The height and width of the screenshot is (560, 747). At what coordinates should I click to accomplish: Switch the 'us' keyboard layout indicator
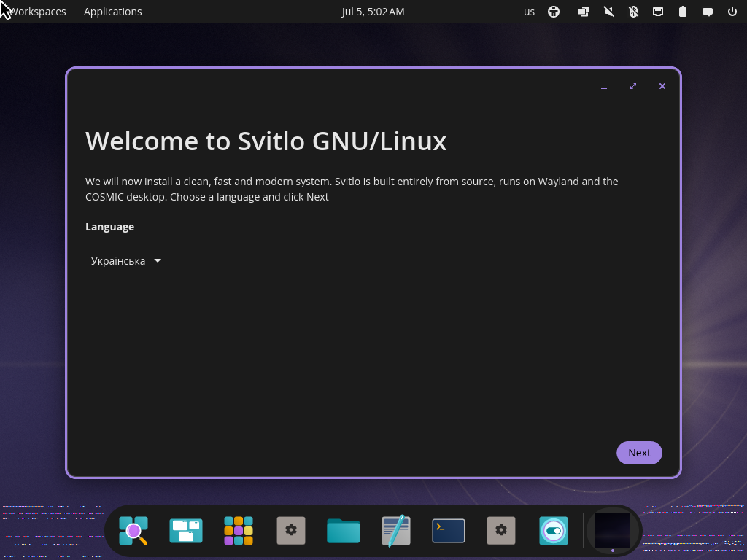[530, 12]
